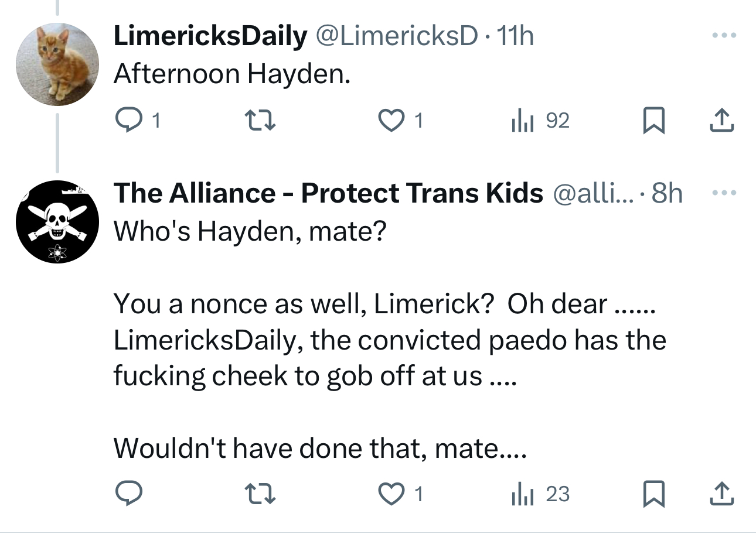
Task: Open The Alliance skull avatar
Action: click(x=56, y=221)
